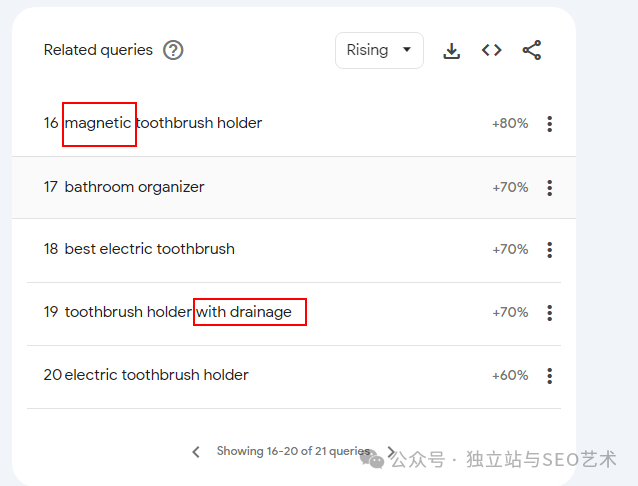The height and width of the screenshot is (486, 638).
Task: Open options menu for bathroom organizer
Action: click(x=549, y=187)
